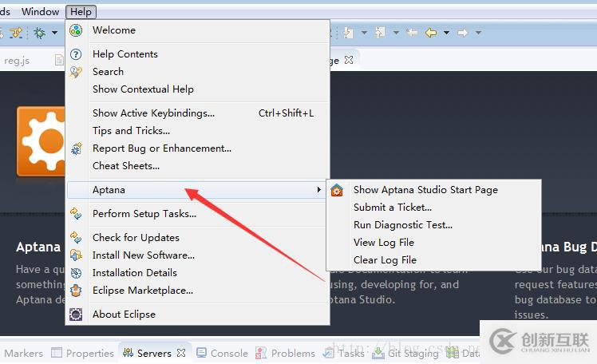This screenshot has height=364, width=597.
Task: Click the Search help icon
Action: coord(76,72)
